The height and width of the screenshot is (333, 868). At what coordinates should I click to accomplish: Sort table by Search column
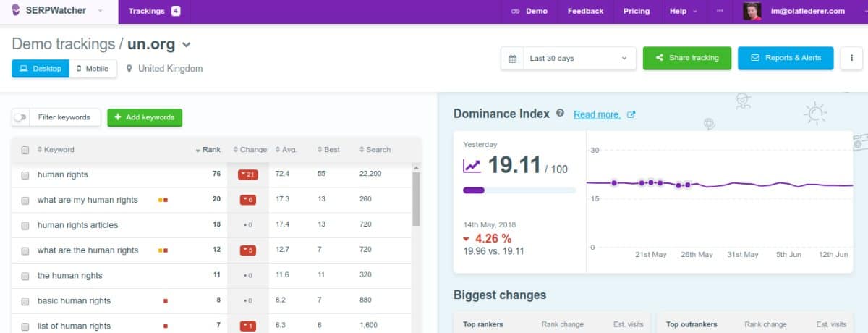tap(375, 150)
